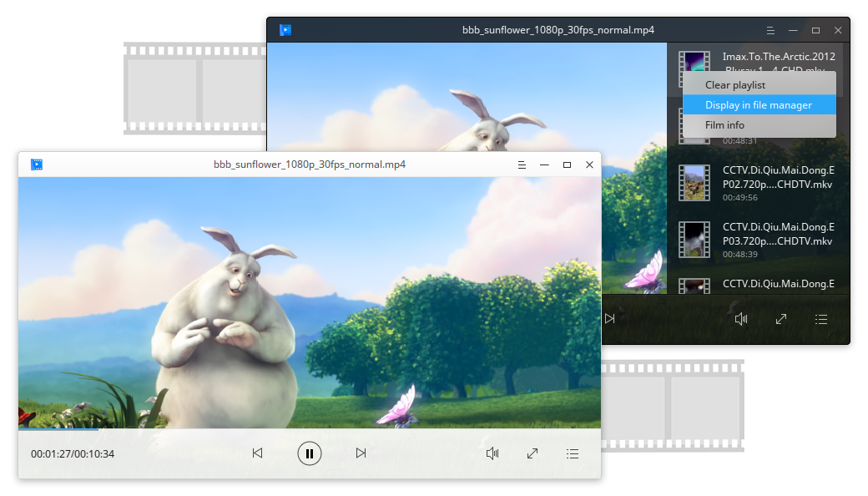Enter fullscreen in front player window

(532, 453)
